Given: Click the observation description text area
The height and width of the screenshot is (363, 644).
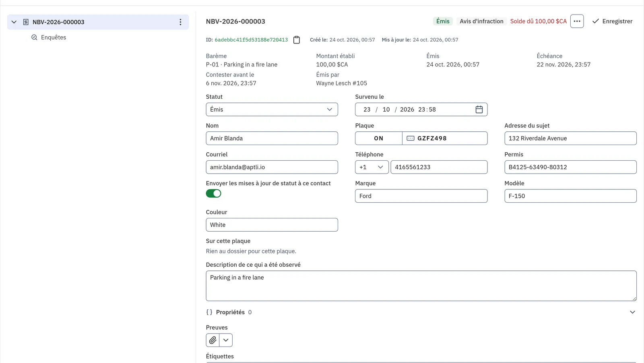Looking at the screenshot, I should (421, 286).
